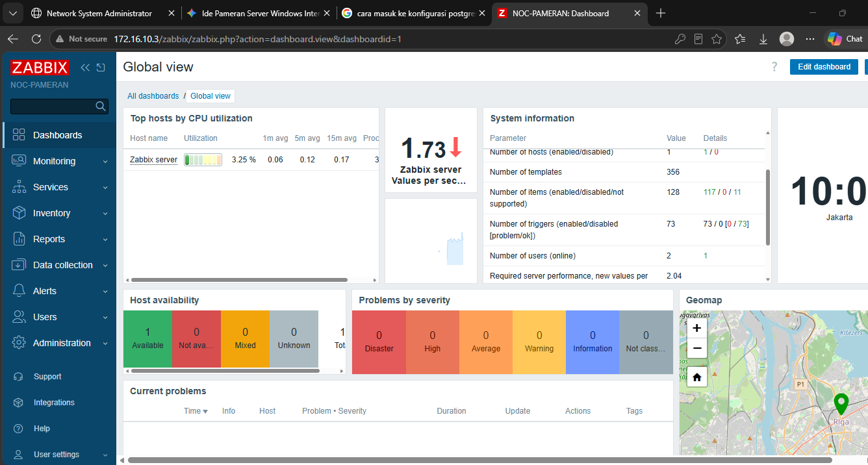Zoom in on the Geomap
The height and width of the screenshot is (465, 868).
[x=697, y=328]
